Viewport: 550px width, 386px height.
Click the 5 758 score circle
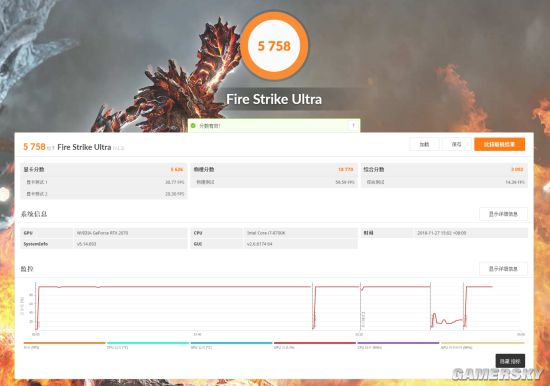point(274,46)
